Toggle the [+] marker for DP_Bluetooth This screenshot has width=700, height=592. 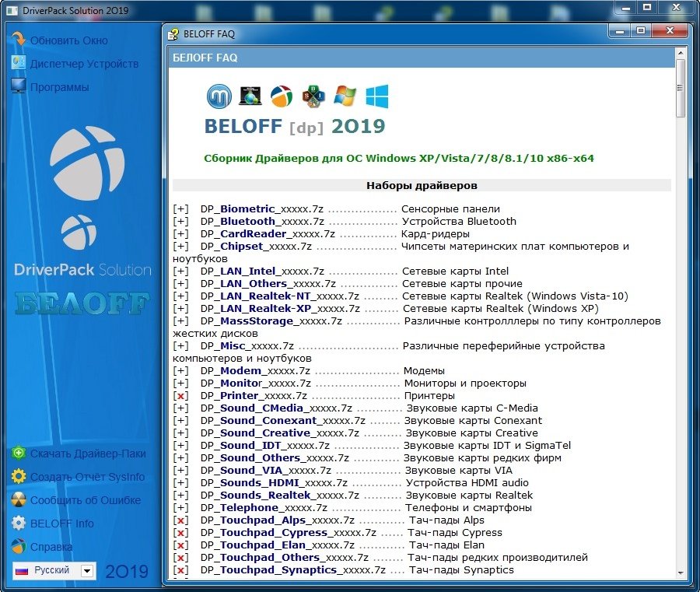point(180,222)
